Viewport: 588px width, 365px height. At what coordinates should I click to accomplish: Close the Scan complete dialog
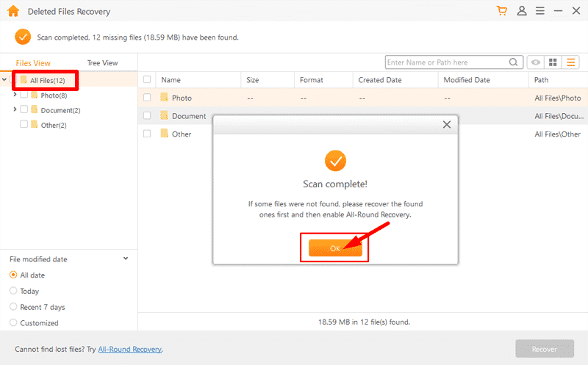tap(447, 124)
